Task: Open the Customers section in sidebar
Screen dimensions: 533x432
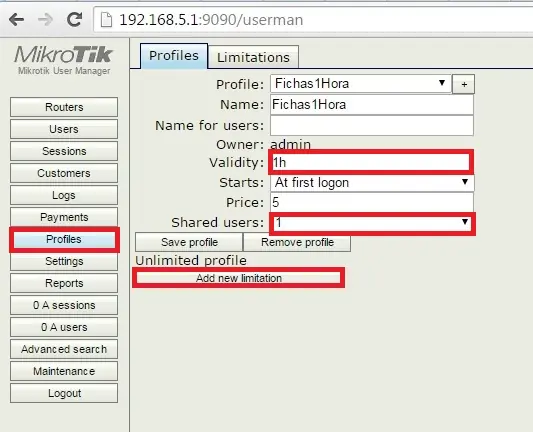Action: click(x=64, y=173)
